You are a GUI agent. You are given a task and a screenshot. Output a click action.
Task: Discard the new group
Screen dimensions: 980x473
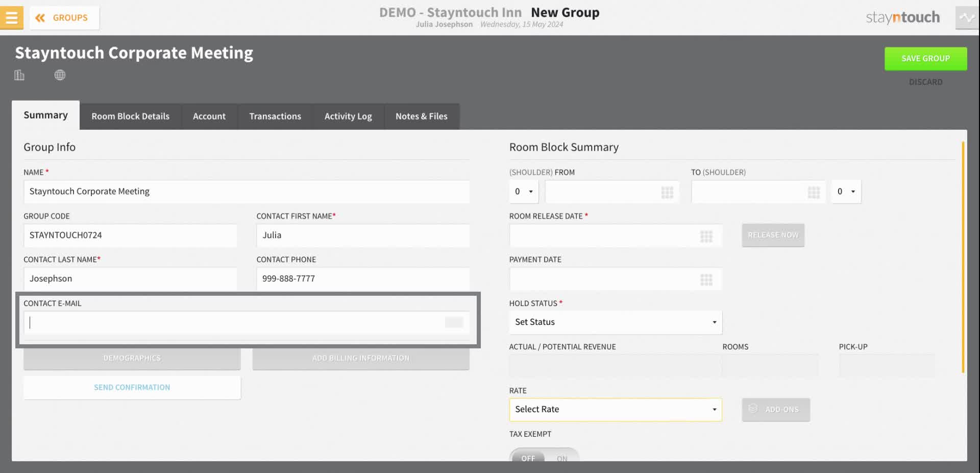pyautogui.click(x=925, y=82)
